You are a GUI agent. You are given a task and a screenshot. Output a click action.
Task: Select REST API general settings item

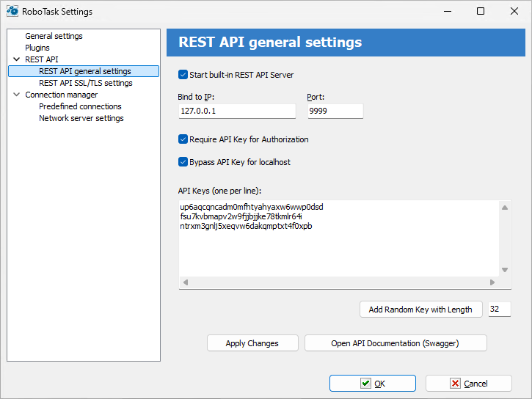(84, 71)
